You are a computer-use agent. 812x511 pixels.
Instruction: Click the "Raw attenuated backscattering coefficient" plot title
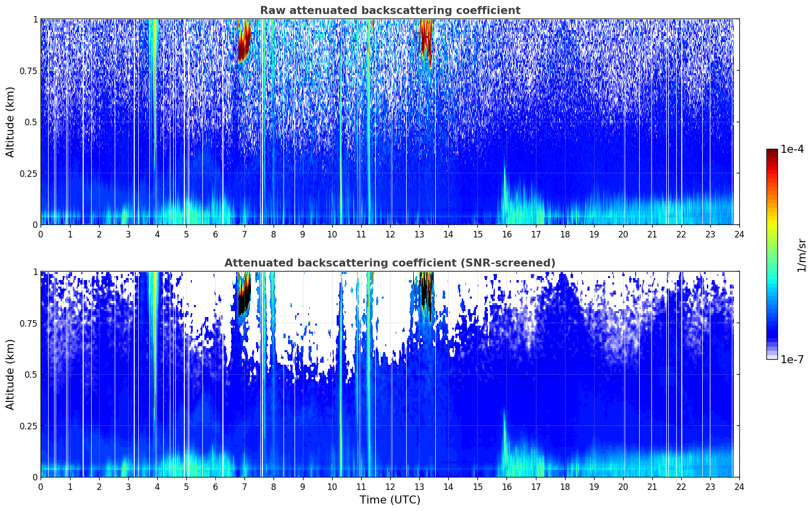[x=390, y=11]
